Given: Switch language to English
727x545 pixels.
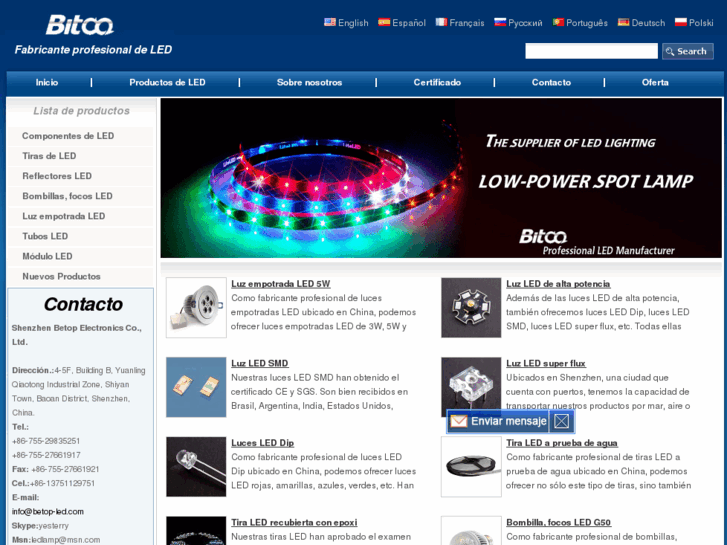Looking at the screenshot, I should (353, 23).
